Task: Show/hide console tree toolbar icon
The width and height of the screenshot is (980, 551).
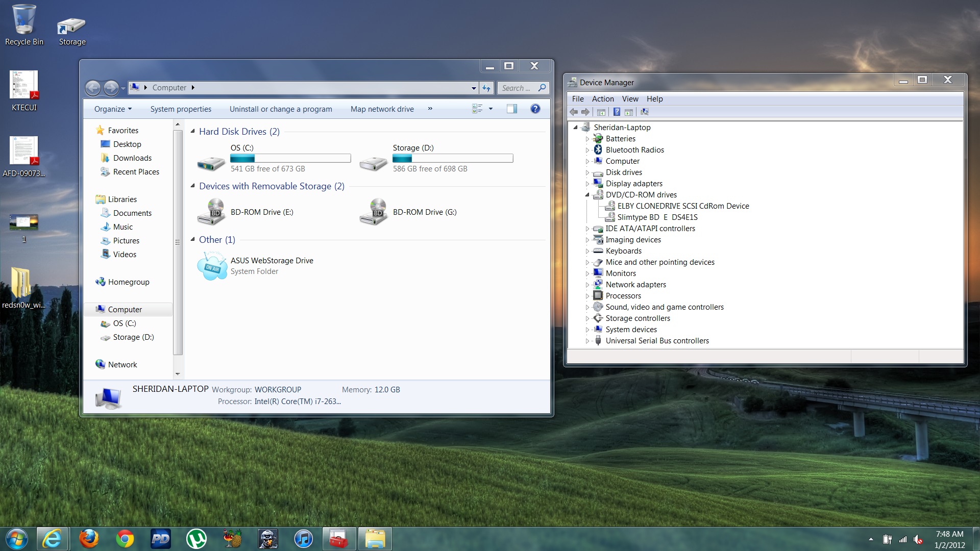Action: pos(601,112)
